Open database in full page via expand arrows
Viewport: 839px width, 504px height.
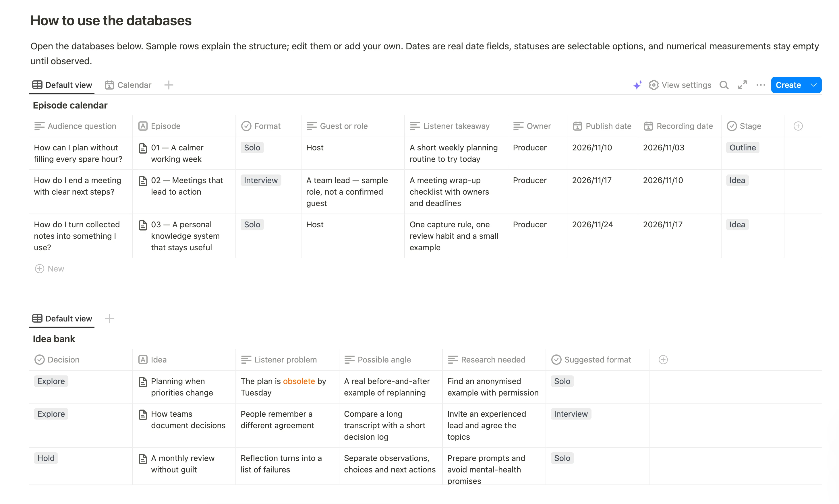point(743,85)
